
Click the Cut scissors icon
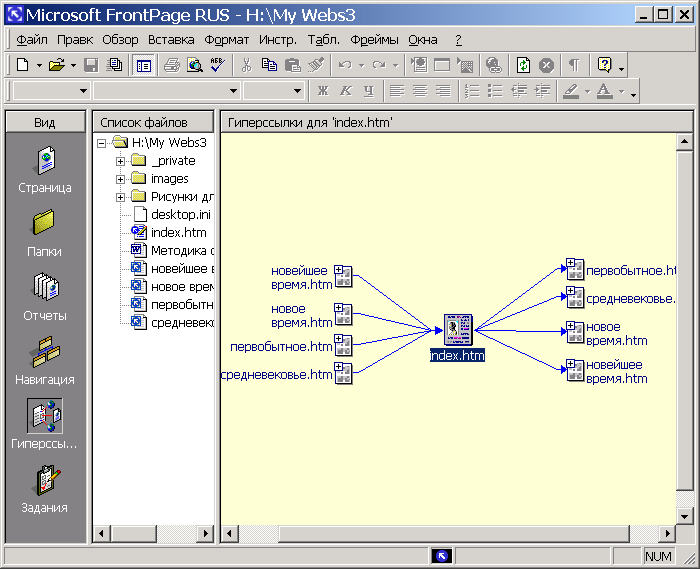pyautogui.click(x=246, y=65)
